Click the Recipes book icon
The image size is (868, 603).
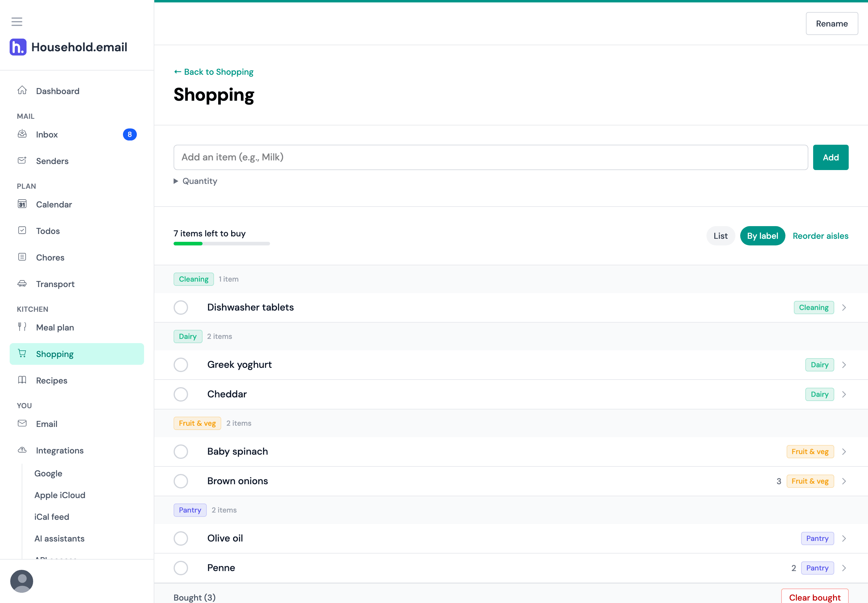pyautogui.click(x=22, y=380)
